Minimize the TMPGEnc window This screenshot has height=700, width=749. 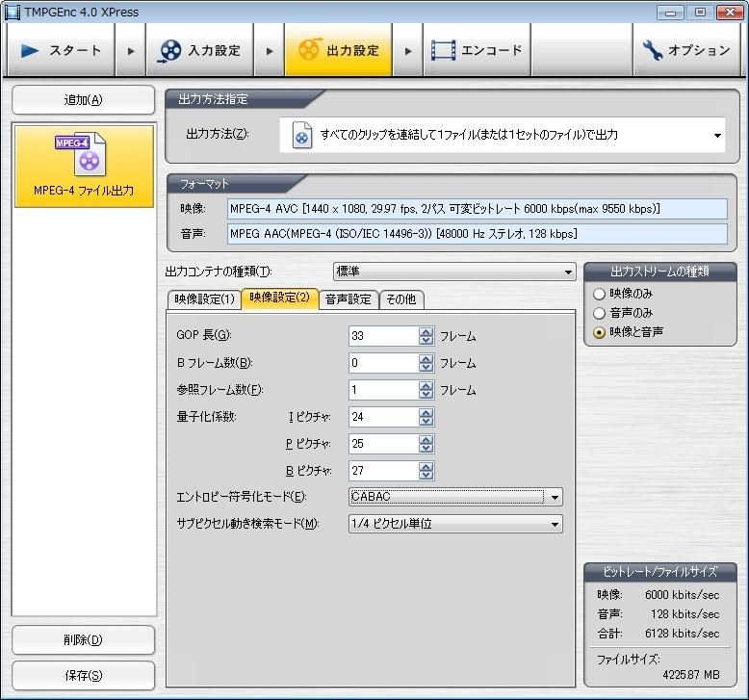click(x=670, y=13)
